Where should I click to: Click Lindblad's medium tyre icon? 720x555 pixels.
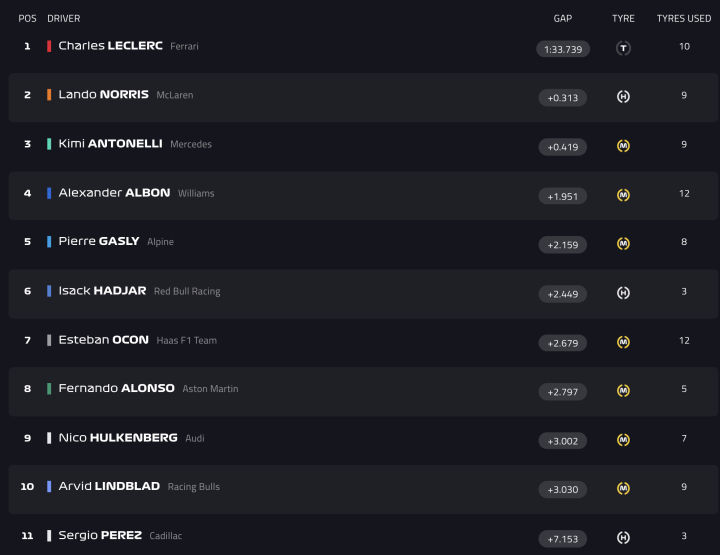click(x=623, y=489)
